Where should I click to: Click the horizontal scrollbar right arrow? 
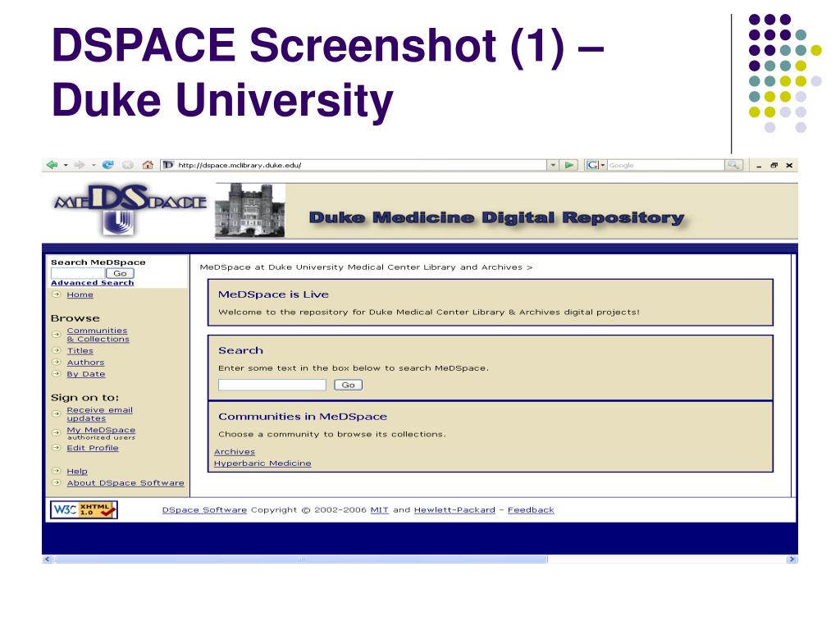click(792, 559)
